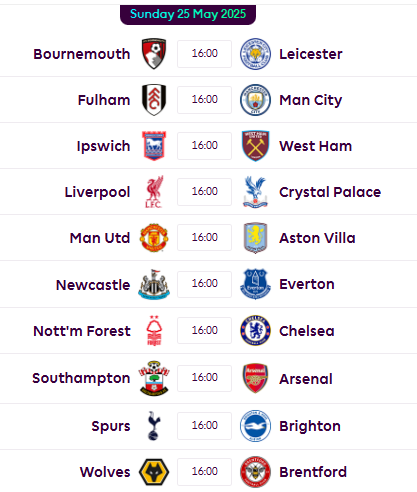Click the Newcastle club crest
Screen dimensions: 417x492
(154, 284)
